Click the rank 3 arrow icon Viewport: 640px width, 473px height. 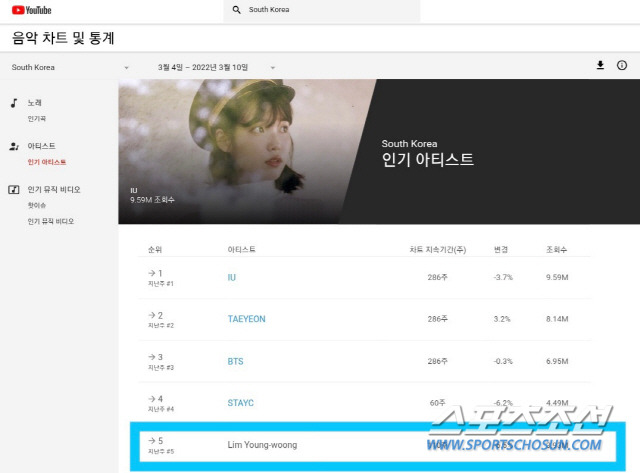pyautogui.click(x=152, y=357)
